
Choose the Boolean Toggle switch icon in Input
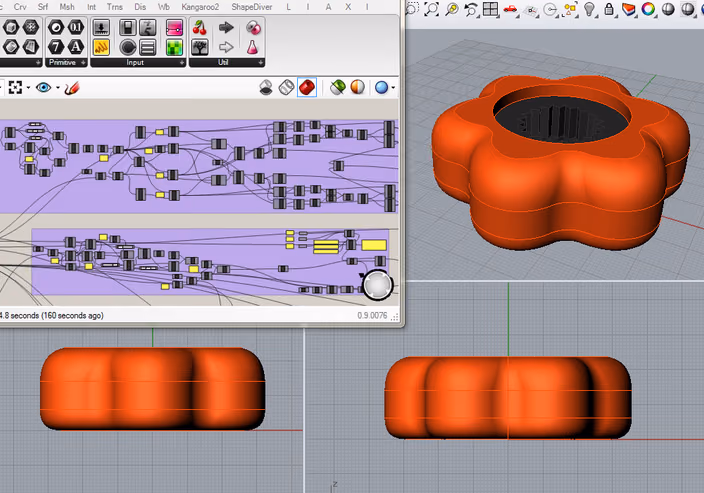click(128, 28)
